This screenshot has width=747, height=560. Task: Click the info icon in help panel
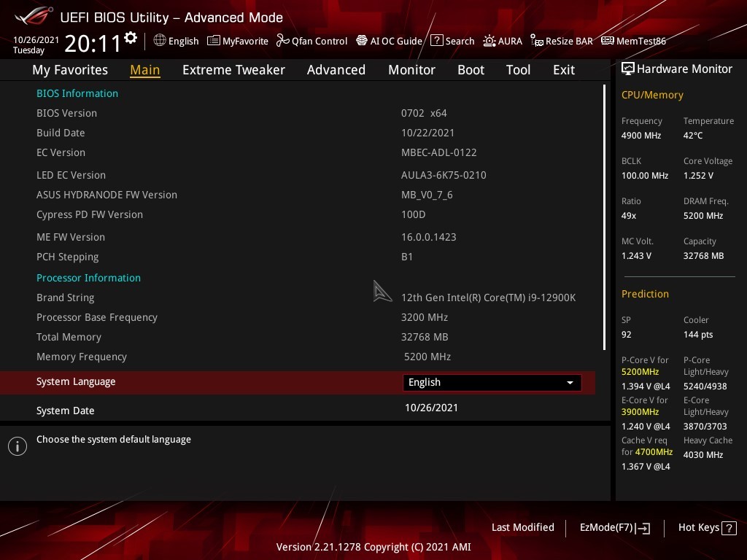(x=18, y=446)
